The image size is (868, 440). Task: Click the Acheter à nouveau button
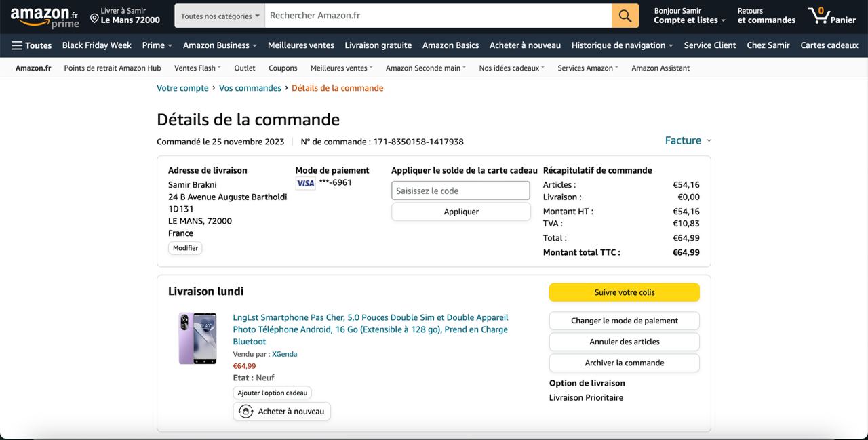tap(281, 412)
